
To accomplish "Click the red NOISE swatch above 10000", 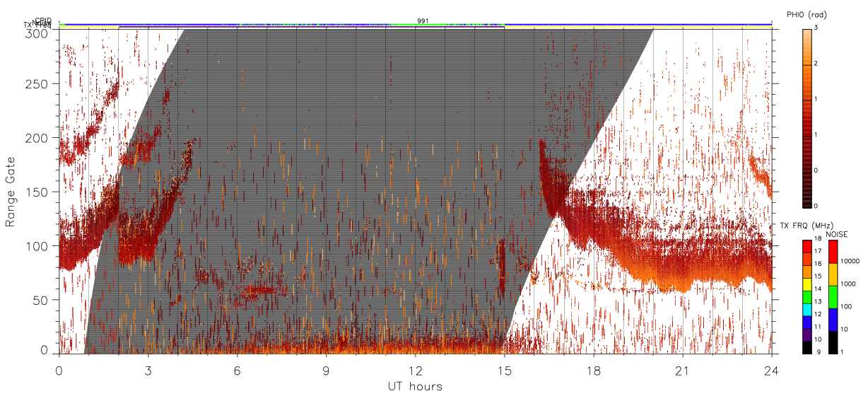I will point(833,251).
